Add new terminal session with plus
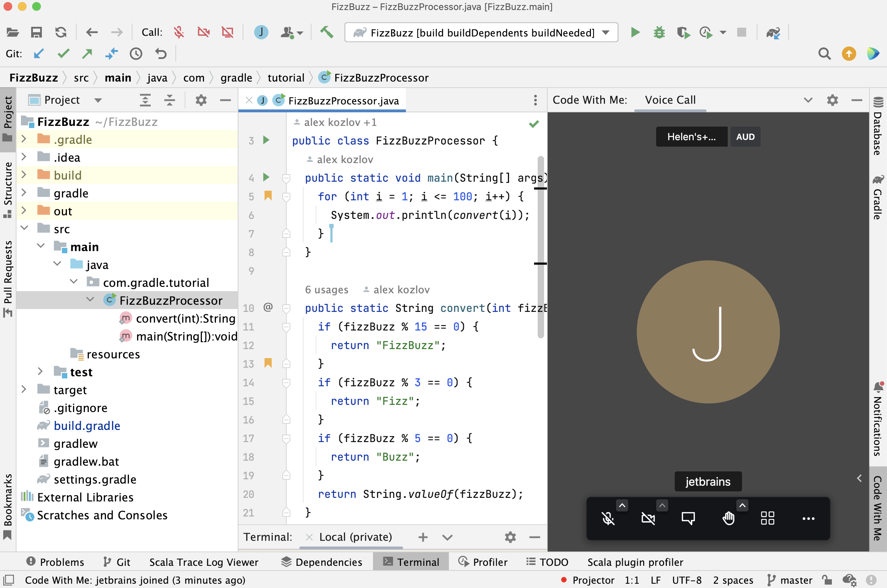This screenshot has height=588, width=887. (x=423, y=537)
